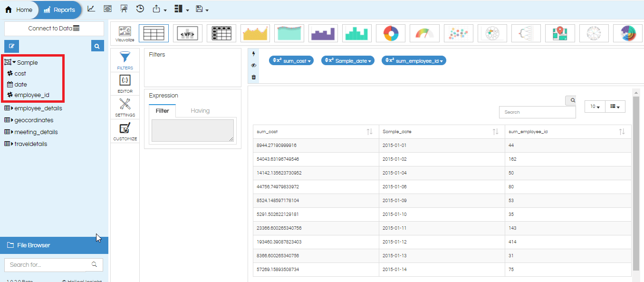Go to the Home tab
Screen dimensions: 644x282
(x=19, y=10)
